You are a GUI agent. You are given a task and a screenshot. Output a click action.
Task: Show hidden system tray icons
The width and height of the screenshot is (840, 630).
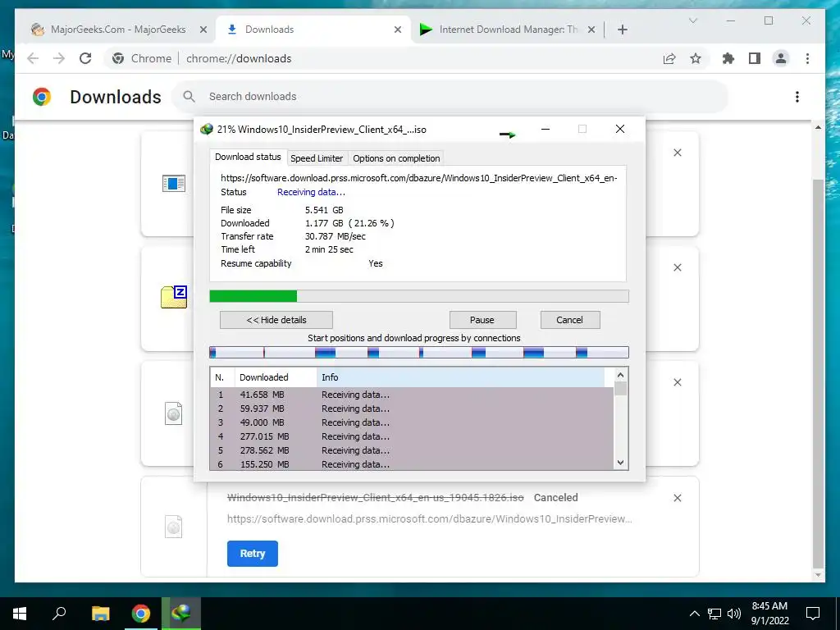694,614
